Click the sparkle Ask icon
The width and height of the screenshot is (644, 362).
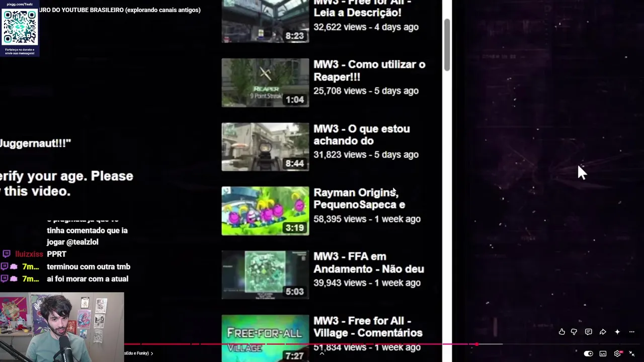tap(617, 332)
